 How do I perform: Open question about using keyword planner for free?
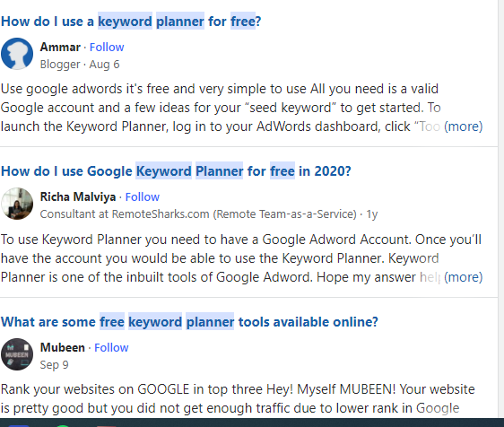tap(131, 22)
